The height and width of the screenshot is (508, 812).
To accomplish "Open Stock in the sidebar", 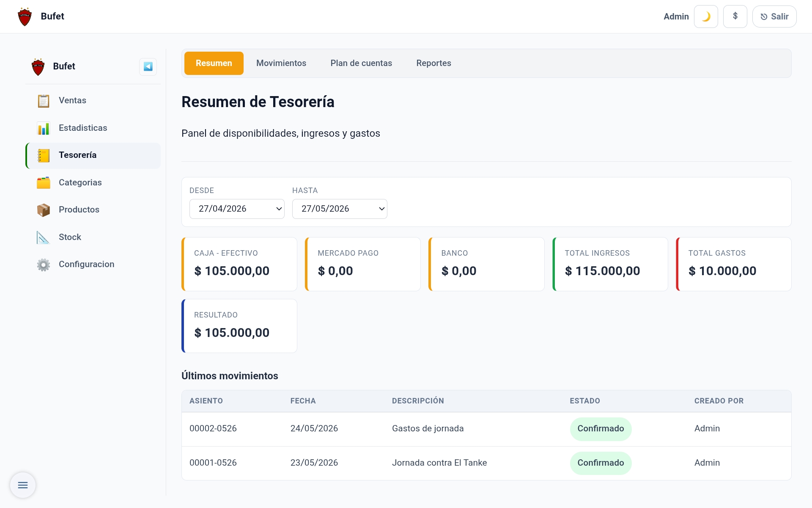I will tap(93, 237).
